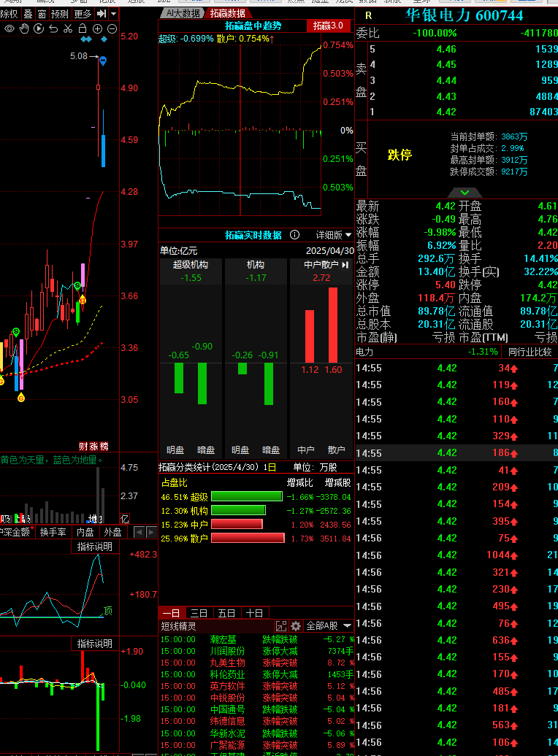
Task: Click the pop-out icon in 短线精灵 header
Action: [x=281, y=626]
